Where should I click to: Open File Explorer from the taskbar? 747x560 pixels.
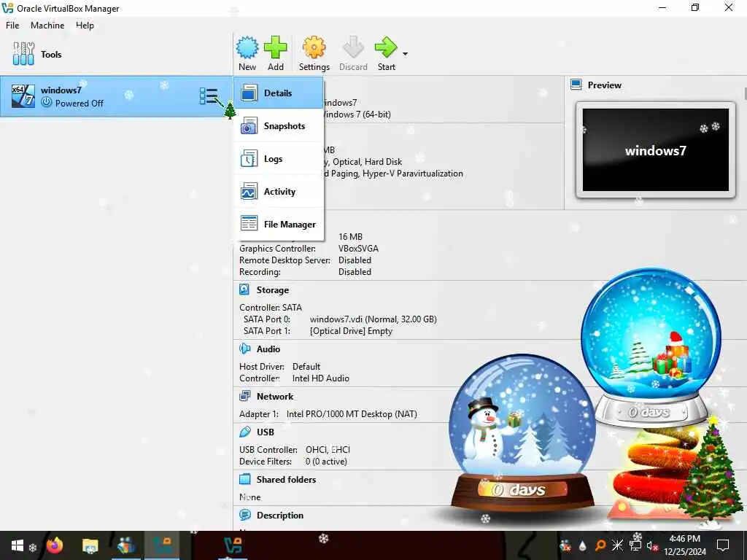90,545
